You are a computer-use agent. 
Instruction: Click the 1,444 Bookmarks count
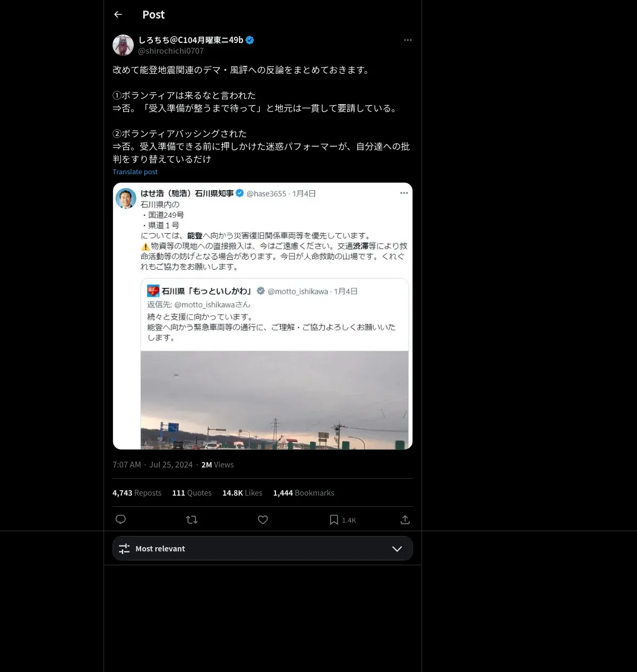tap(304, 493)
